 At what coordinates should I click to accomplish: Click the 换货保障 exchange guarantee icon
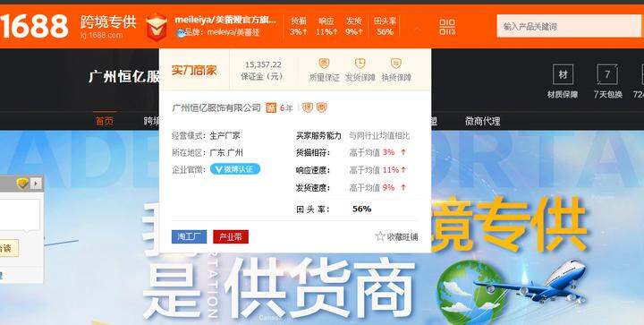point(396,64)
